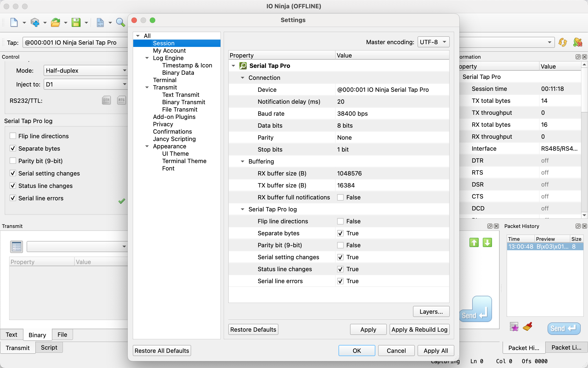Click the Serial Tap Pro plugin icon
This screenshot has height=368, width=588.
coord(243,66)
